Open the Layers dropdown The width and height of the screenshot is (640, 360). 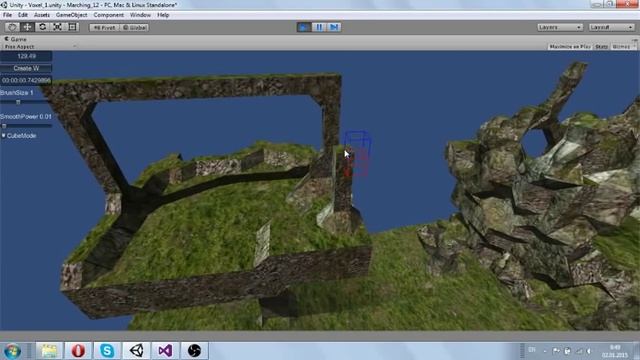coord(560,27)
